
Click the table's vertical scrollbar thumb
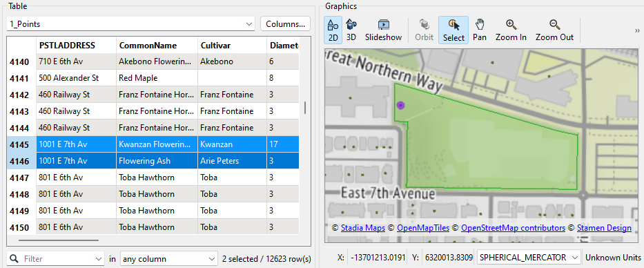point(305,108)
